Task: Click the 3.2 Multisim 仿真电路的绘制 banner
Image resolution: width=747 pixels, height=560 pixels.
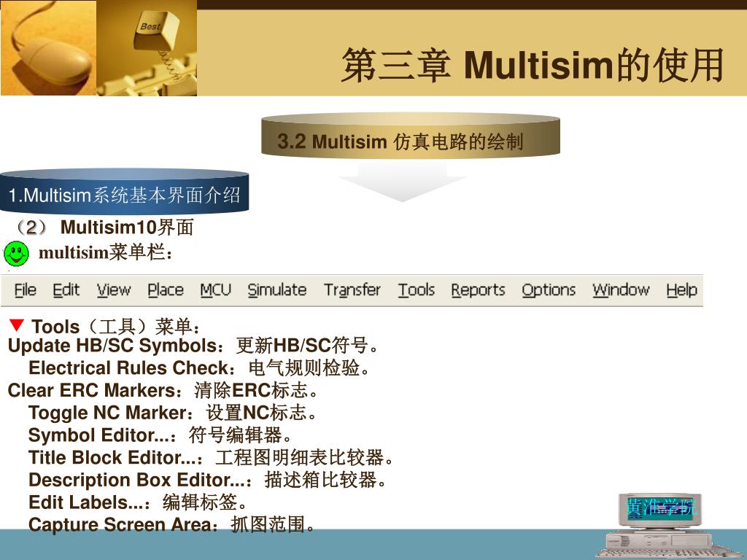Action: [411, 135]
